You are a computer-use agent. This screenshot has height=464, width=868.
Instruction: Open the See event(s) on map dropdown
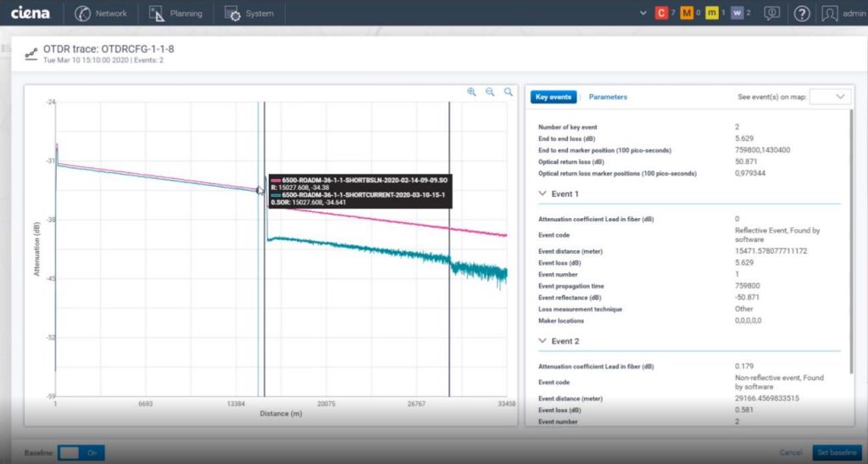(x=829, y=97)
